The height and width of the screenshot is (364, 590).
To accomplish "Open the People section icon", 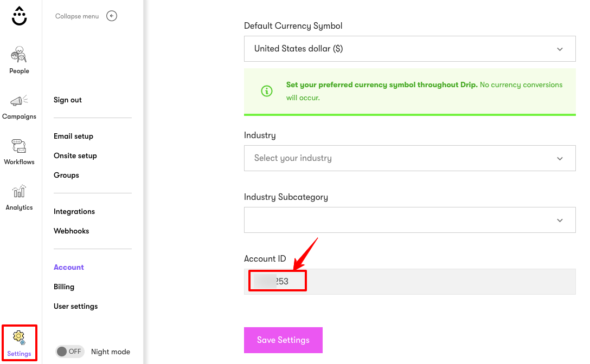I will pos(19,55).
